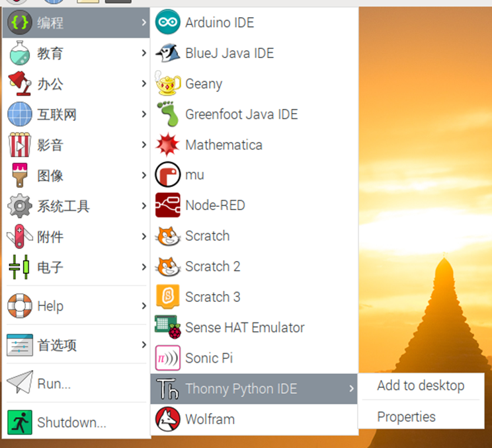The width and height of the screenshot is (492, 448).
Task: Click the Node-RED icon
Action: coord(167,205)
